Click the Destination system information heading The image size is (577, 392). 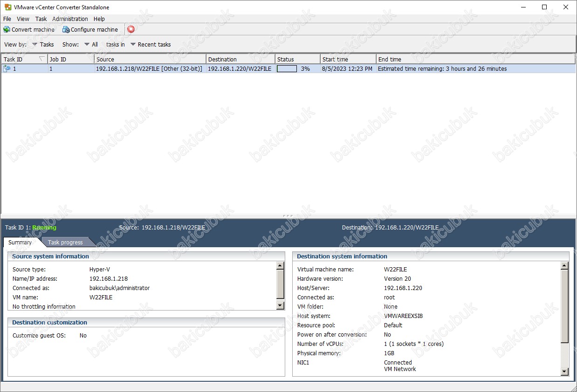coord(342,257)
